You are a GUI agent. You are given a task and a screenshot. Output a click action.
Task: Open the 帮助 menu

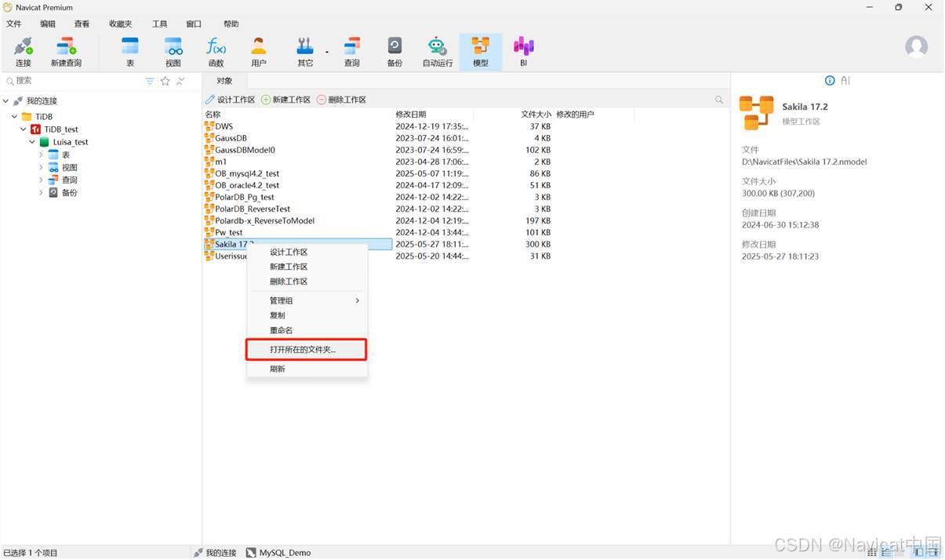[231, 24]
